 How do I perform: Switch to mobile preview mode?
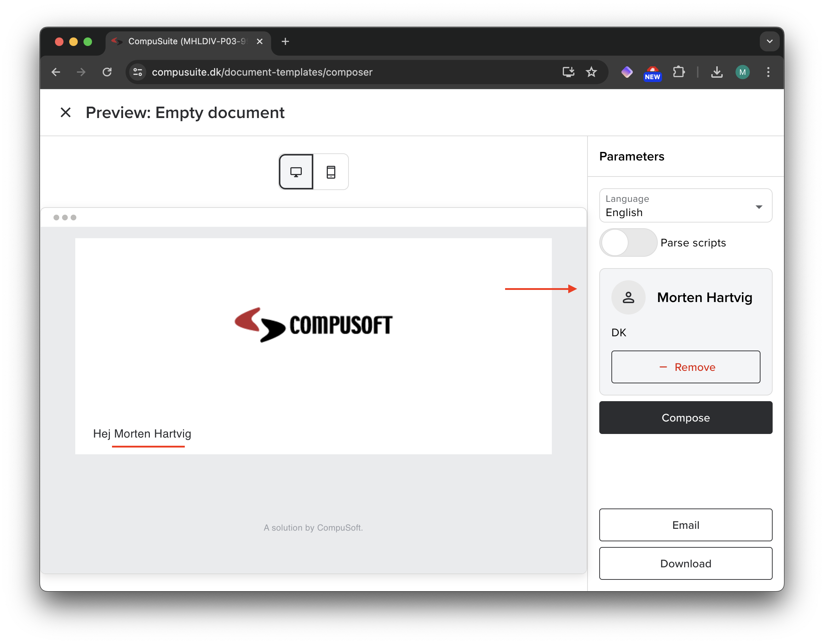pos(331,172)
